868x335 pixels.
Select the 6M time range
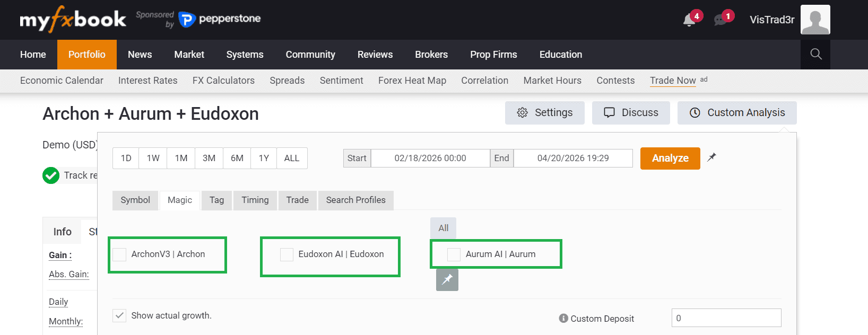coord(237,158)
